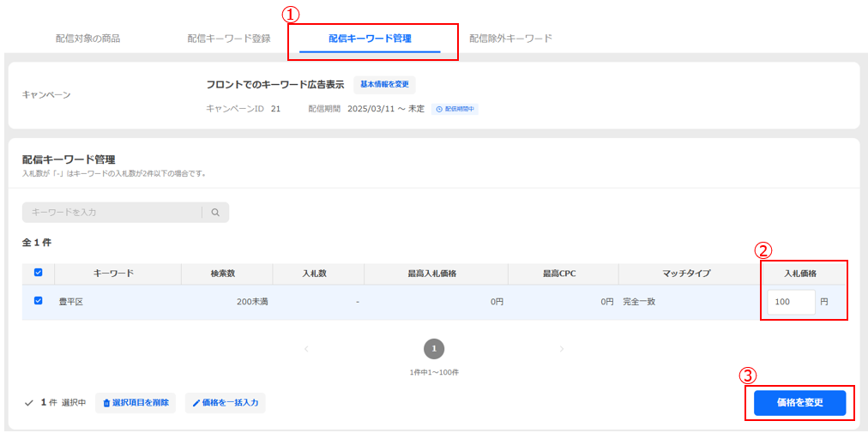Click the trash icon for 選択項目を削除
Screen dimensions: 868x433
[107, 403]
